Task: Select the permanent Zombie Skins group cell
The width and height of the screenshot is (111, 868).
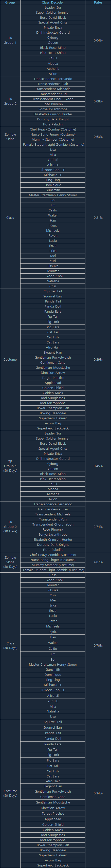Action: coord(10,137)
